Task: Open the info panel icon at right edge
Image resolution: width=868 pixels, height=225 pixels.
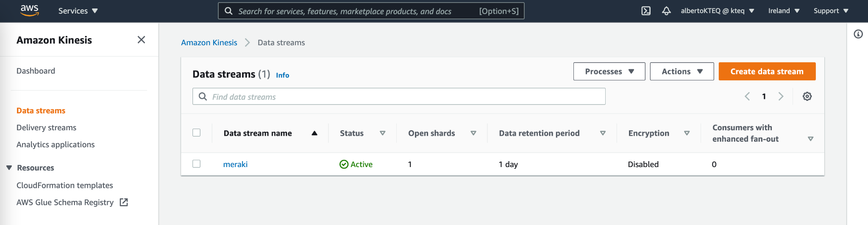Action: click(x=858, y=34)
